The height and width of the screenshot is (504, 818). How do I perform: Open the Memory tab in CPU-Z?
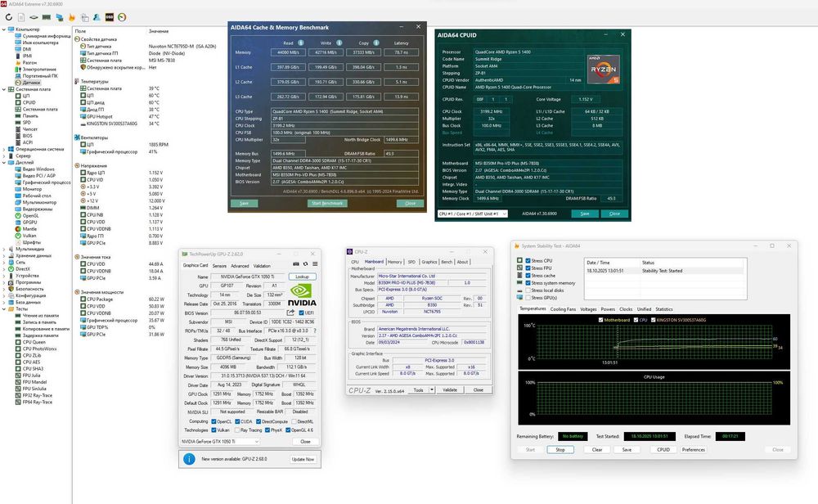click(x=395, y=262)
